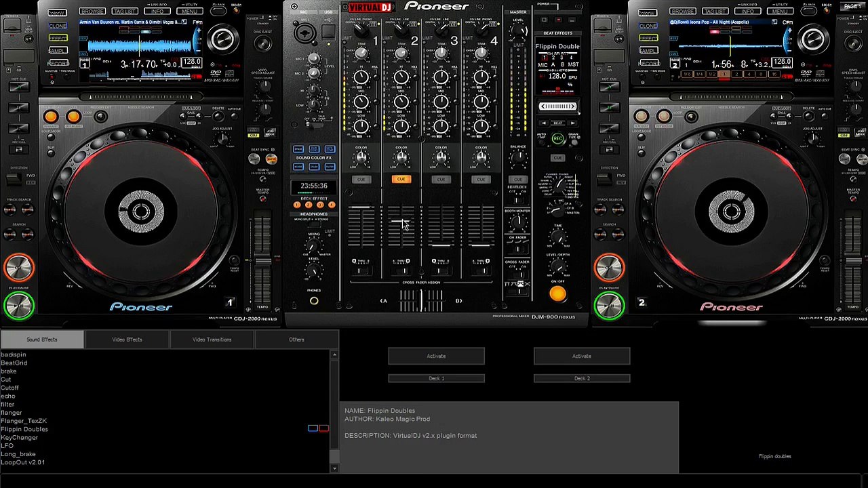
Task: Disable the lit CUE on channel 2
Action: click(401, 180)
